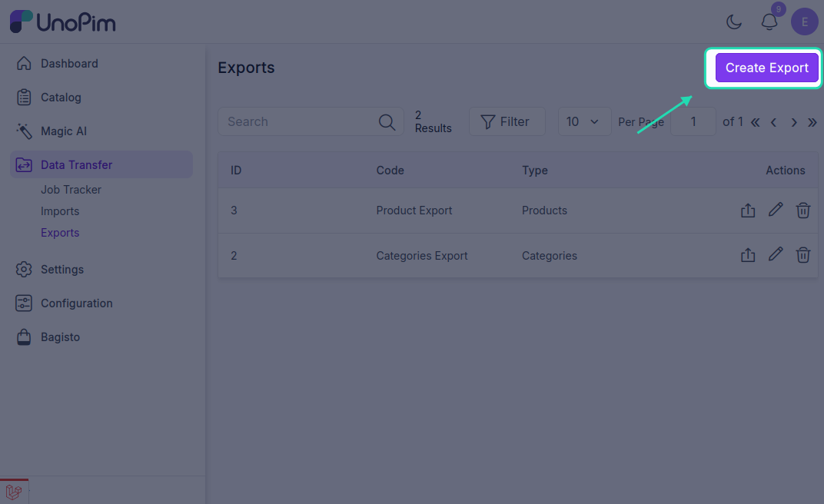The image size is (824, 504).
Task: Click the Product Export code cell
Action: tap(414, 211)
